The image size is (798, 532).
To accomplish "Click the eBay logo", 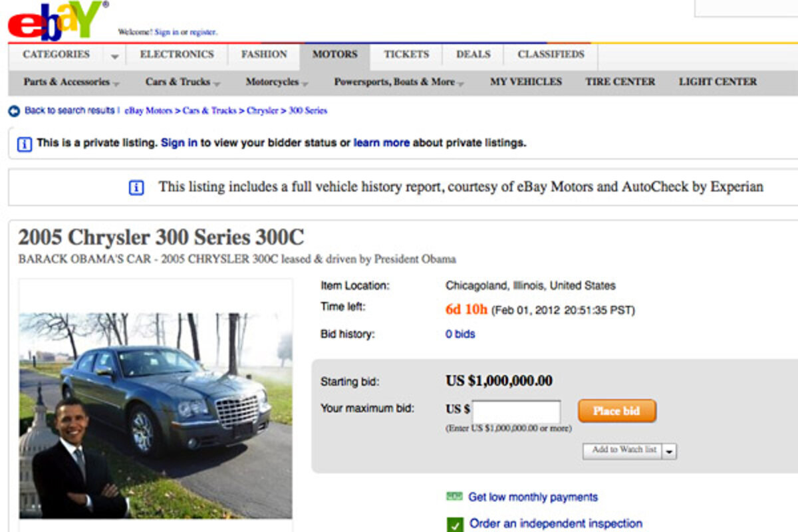I will pos(57,21).
